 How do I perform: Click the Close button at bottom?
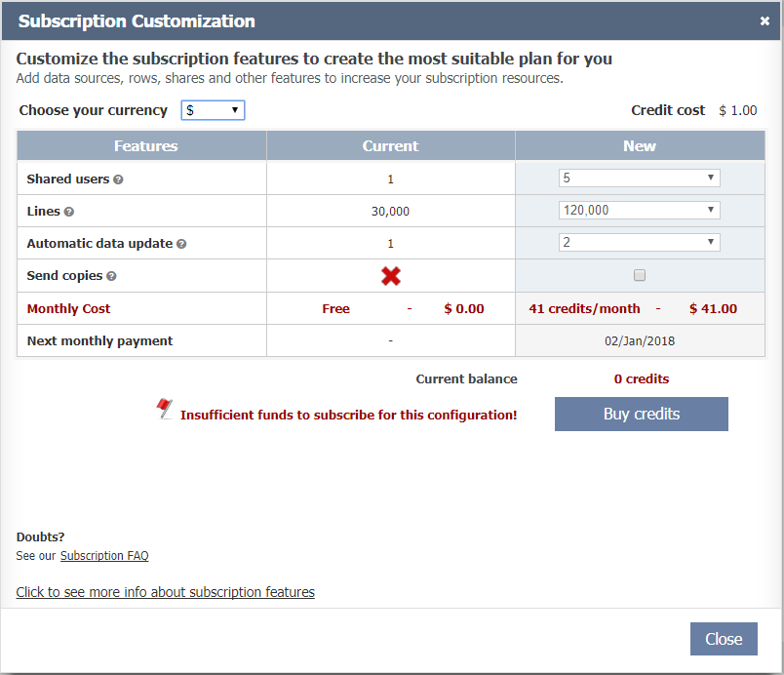(x=724, y=639)
